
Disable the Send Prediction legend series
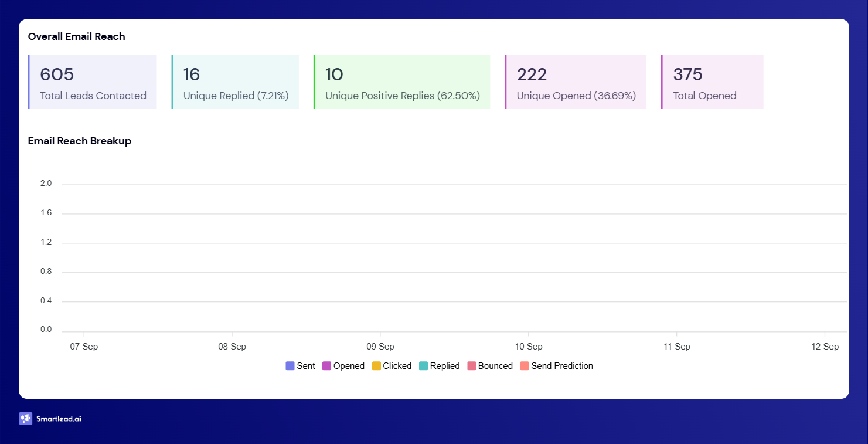556,366
